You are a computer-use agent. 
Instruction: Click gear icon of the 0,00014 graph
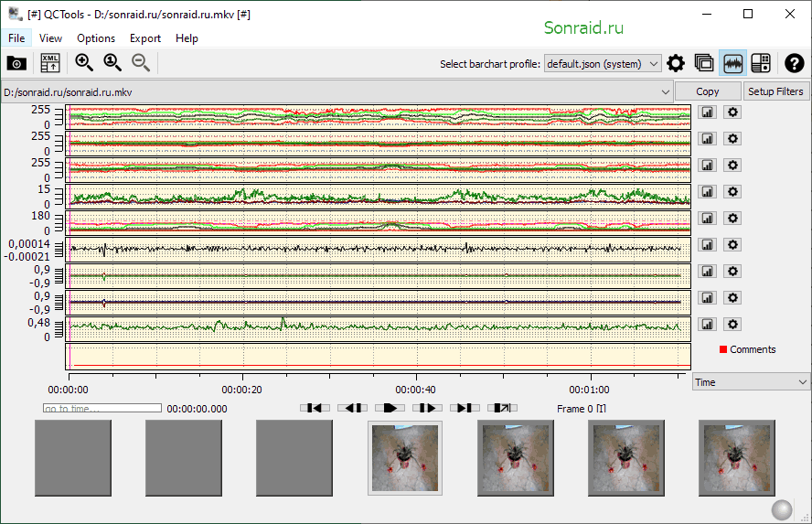click(732, 244)
